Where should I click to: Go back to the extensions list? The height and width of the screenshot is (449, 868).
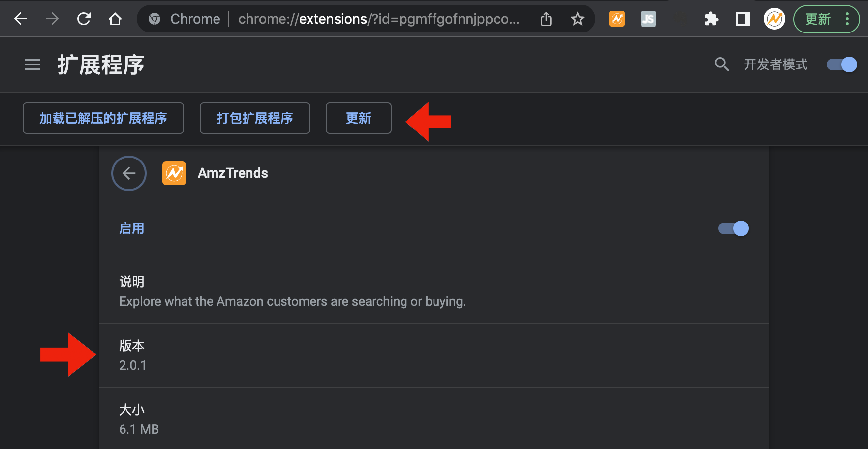(129, 173)
